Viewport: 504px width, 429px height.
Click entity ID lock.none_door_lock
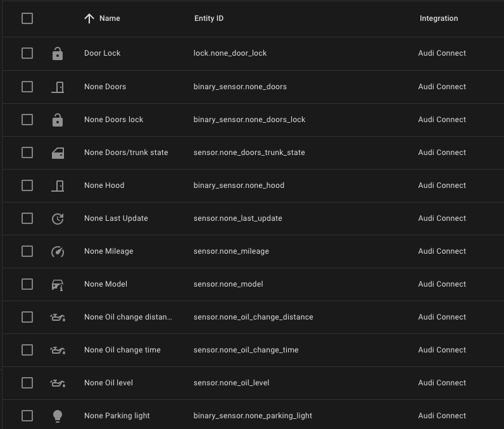(230, 53)
